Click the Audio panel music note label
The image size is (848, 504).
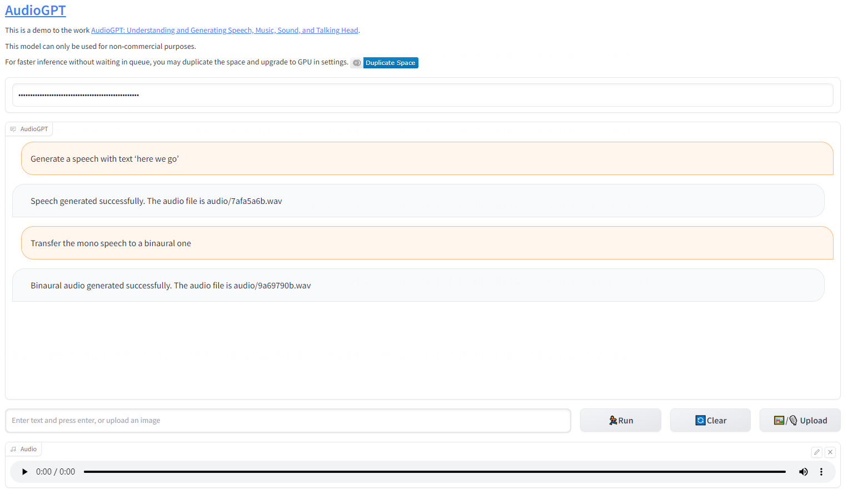pos(13,449)
